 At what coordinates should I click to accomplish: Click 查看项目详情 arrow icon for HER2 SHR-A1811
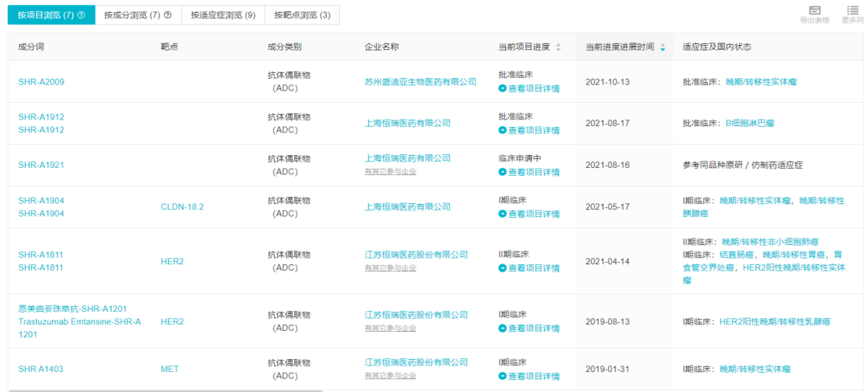pos(502,268)
